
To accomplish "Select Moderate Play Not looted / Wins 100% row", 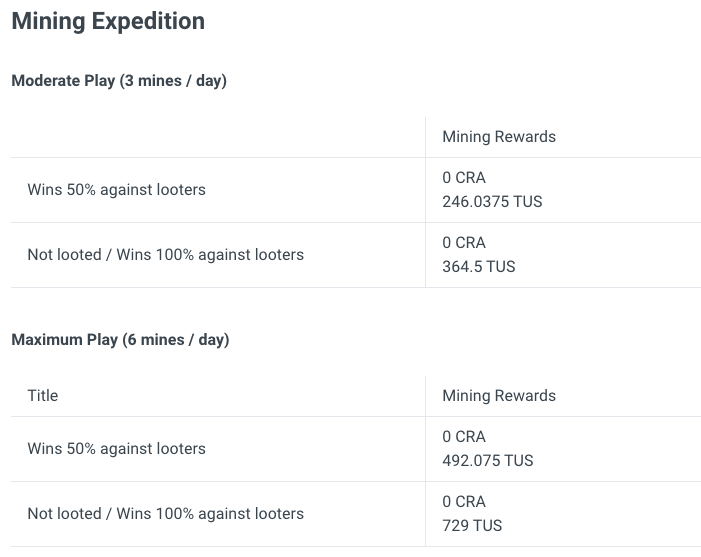I will click(356, 255).
